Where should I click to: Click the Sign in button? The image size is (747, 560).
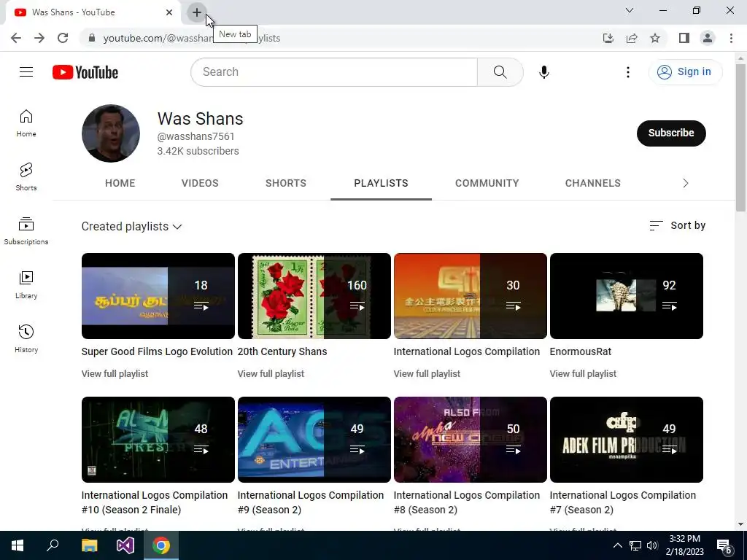click(686, 72)
